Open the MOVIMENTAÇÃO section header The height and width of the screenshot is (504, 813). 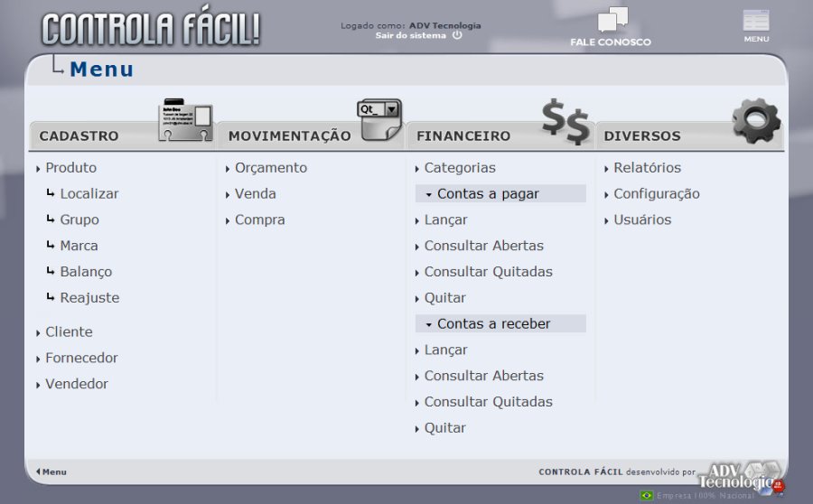tap(289, 135)
